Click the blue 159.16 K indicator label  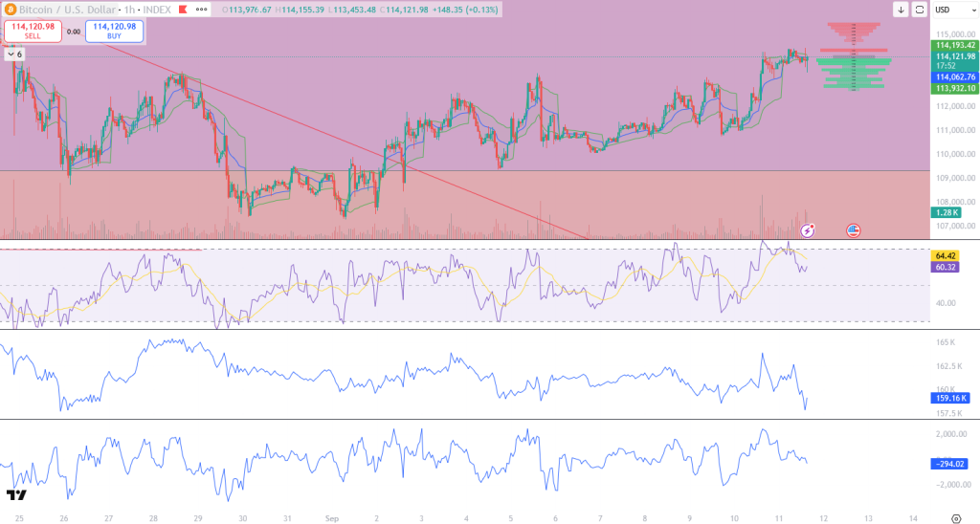coord(950,398)
